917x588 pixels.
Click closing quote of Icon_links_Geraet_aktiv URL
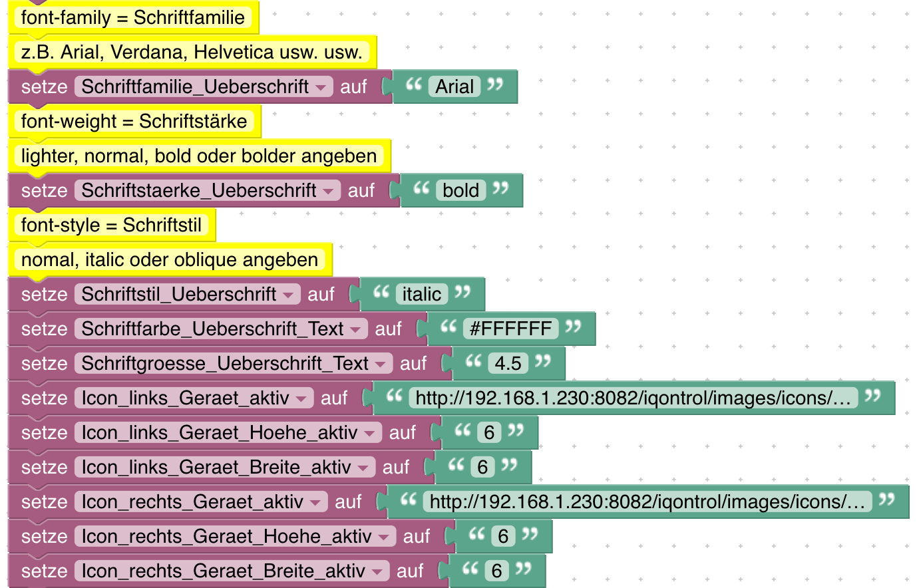[x=872, y=395]
